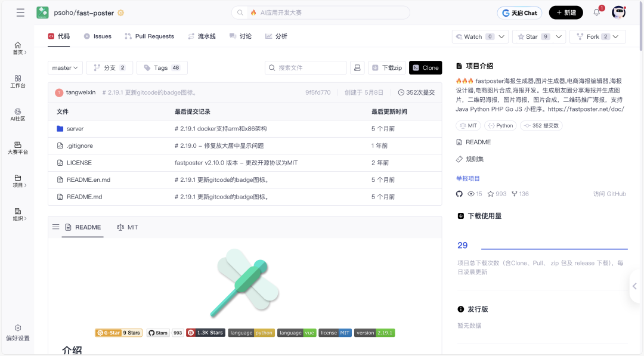Switch to the 代码 tab
Image resolution: width=644 pixels, height=356 pixels.
58,36
